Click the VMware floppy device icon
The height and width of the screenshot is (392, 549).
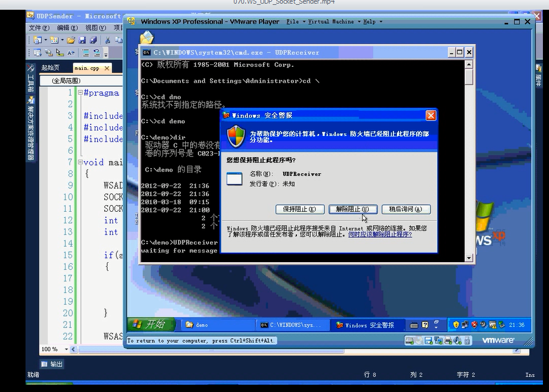(x=428, y=340)
